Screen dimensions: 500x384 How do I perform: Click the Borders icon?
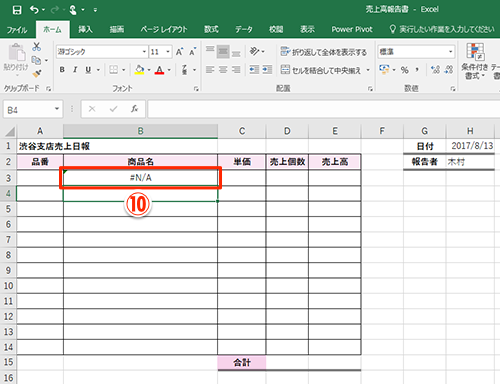click(114, 70)
